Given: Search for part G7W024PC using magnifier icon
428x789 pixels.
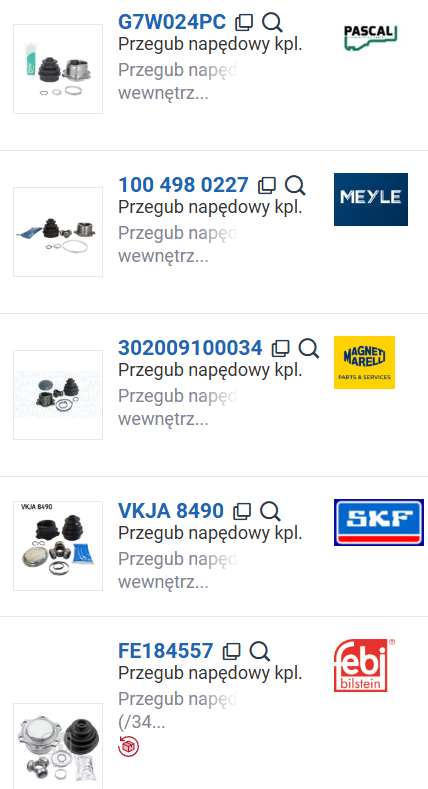Looking at the screenshot, I should pyautogui.click(x=272, y=22).
